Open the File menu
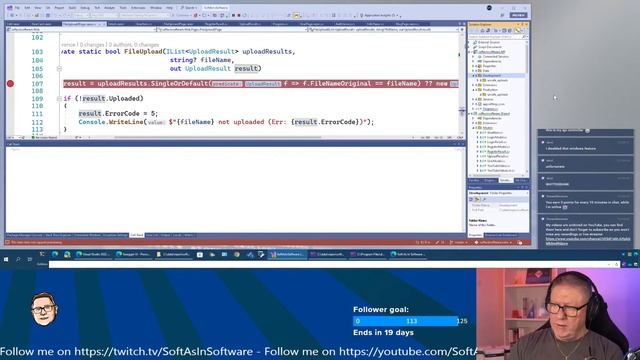Viewport: 640px width, 360px height. point(17,8)
